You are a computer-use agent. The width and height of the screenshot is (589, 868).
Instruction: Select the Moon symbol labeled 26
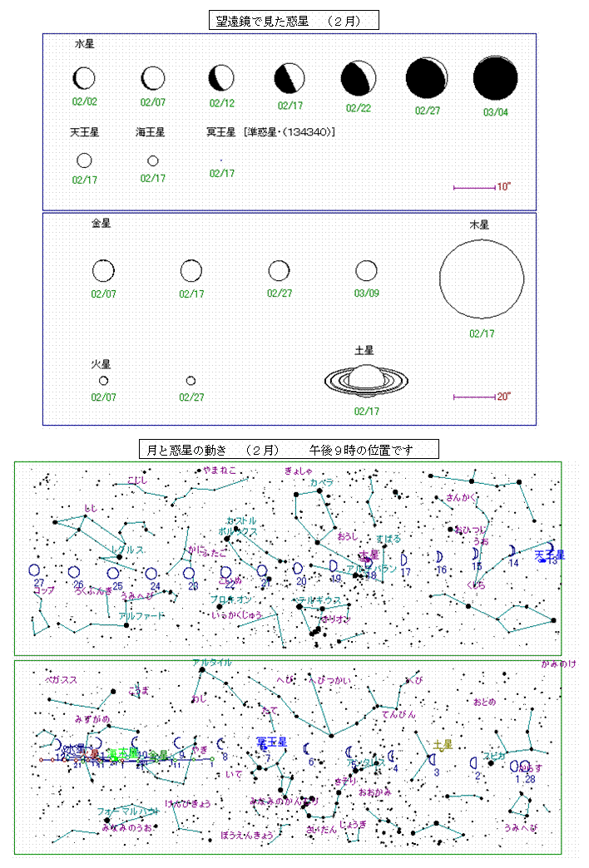[74, 572]
